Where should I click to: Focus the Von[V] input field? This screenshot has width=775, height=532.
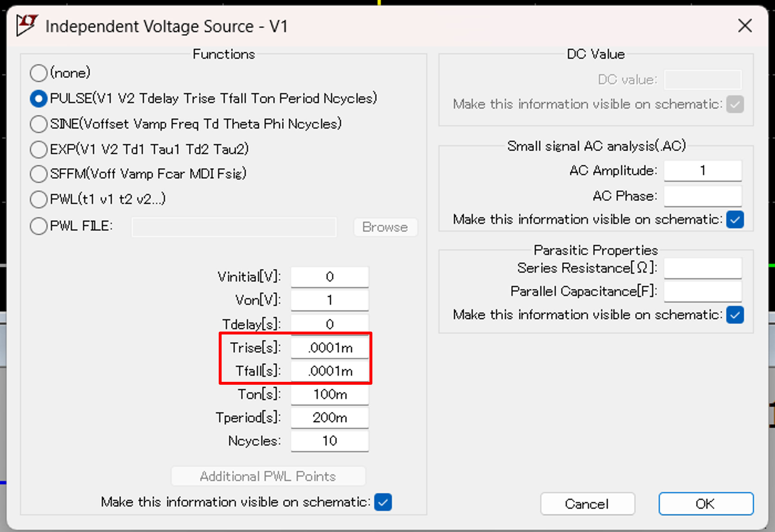[x=330, y=300]
